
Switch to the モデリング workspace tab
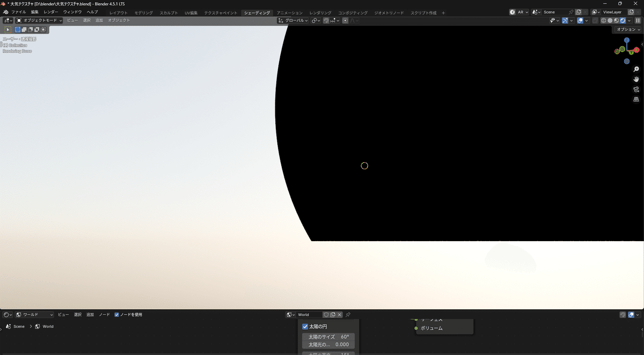pyautogui.click(x=143, y=12)
